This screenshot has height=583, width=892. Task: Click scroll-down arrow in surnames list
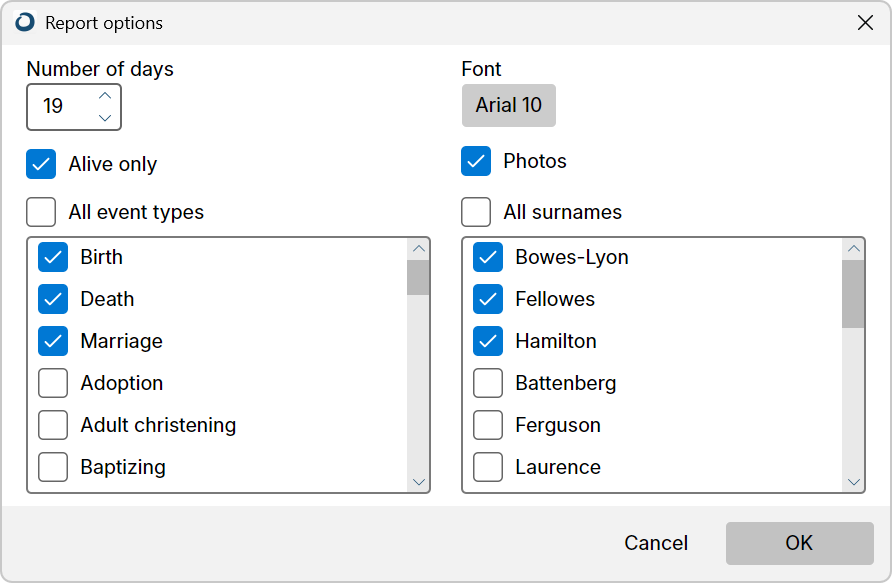(853, 482)
